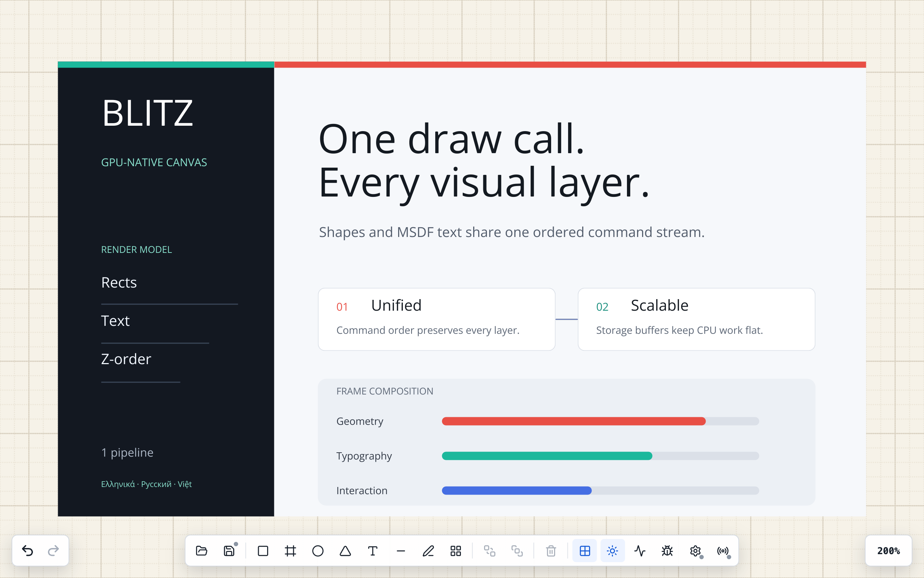
Task: Click 'Storage buffers keep CPU work flat.'
Action: tap(679, 330)
